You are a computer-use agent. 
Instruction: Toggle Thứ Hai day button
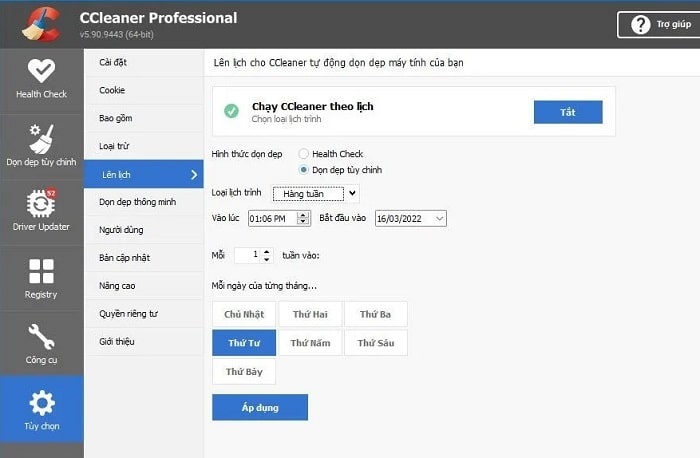(x=310, y=314)
